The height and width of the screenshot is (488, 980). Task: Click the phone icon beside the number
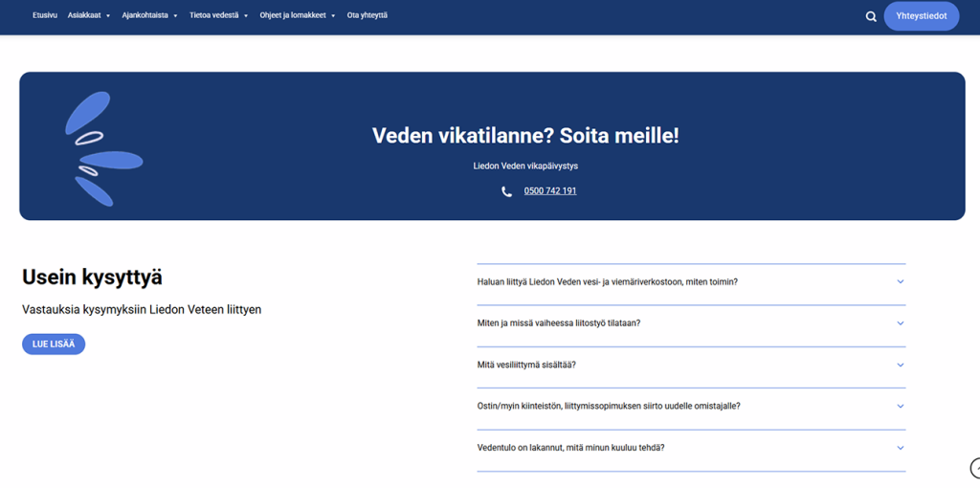click(506, 191)
